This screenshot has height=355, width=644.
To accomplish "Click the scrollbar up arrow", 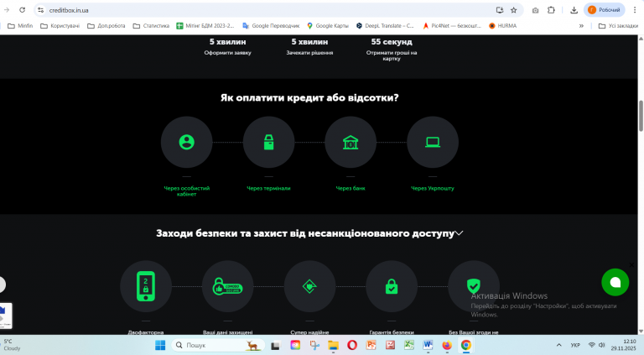I will pos(641,39).
